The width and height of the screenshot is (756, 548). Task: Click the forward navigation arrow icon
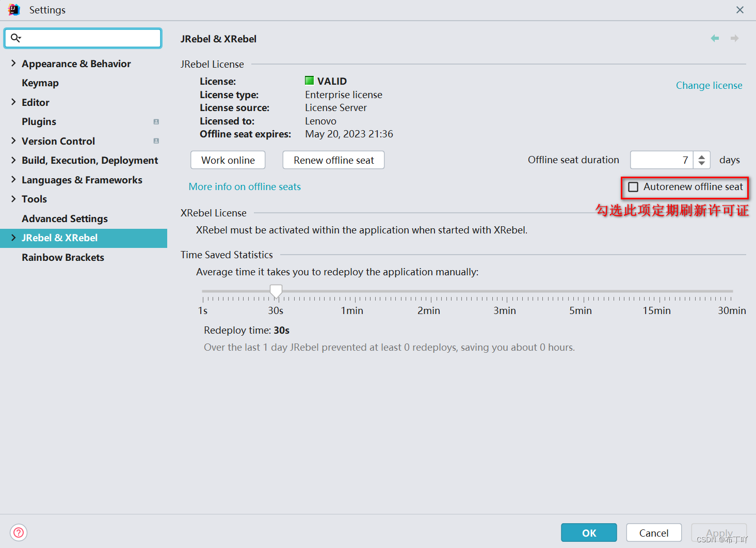(734, 38)
